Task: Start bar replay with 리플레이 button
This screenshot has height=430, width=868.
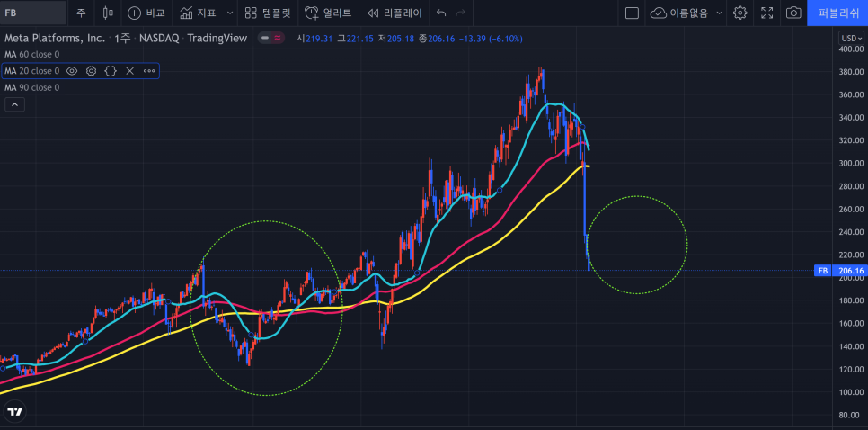Action: (394, 13)
